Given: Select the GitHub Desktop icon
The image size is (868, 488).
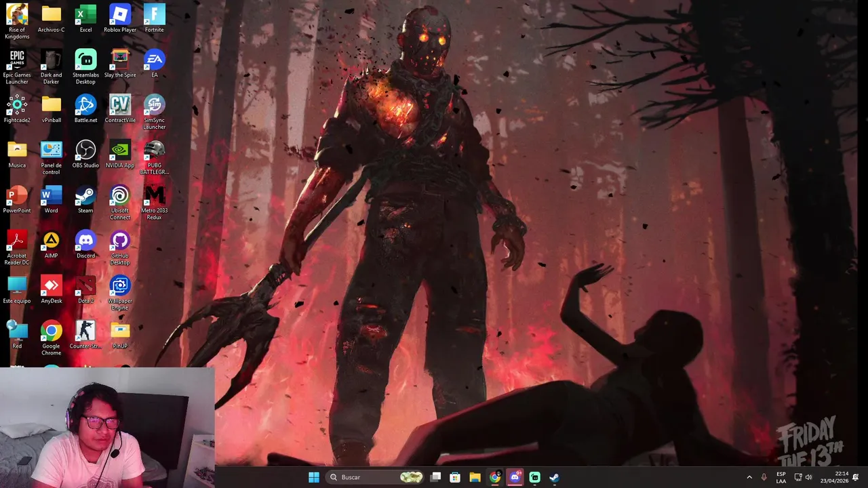Looking at the screenshot, I should click(120, 247).
